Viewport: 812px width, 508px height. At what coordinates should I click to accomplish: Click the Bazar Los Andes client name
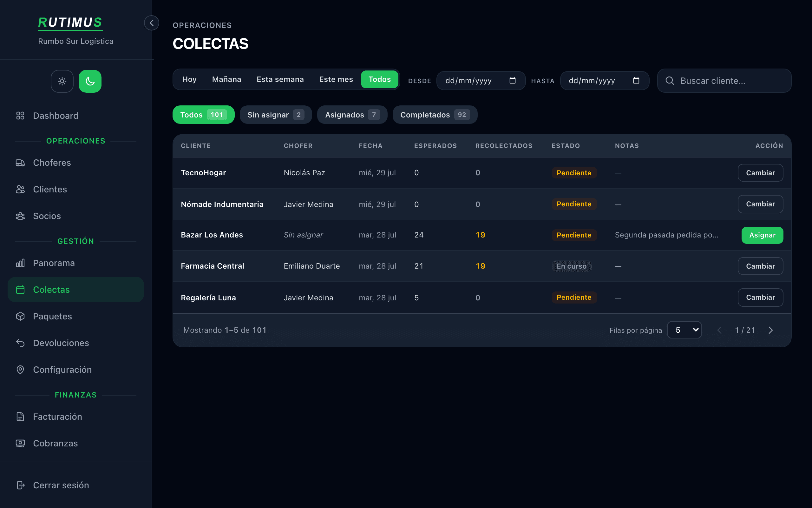point(212,235)
